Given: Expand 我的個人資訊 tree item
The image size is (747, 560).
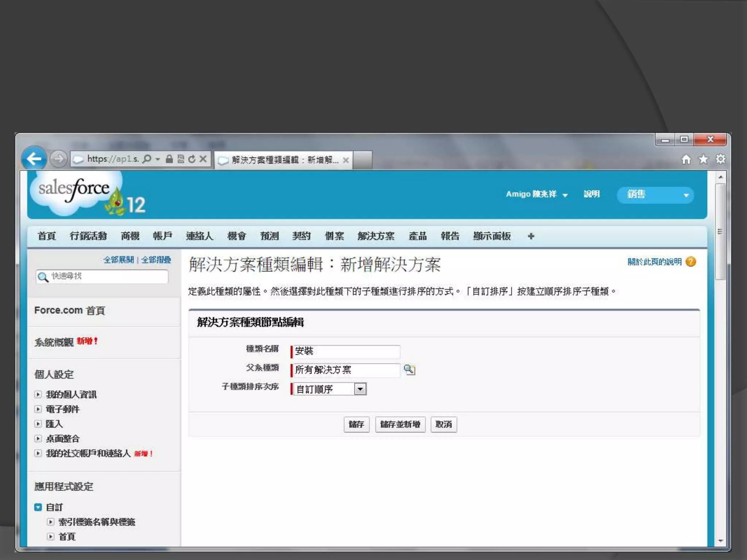Looking at the screenshot, I should click(x=38, y=394).
